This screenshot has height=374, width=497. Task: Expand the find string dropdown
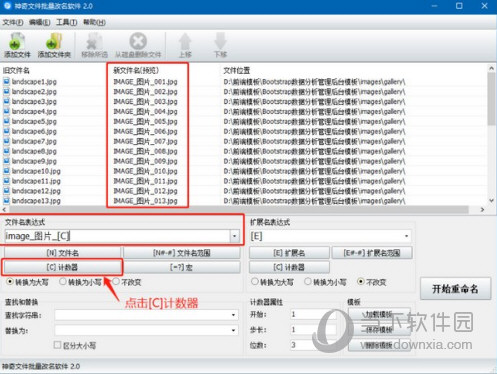(x=233, y=315)
